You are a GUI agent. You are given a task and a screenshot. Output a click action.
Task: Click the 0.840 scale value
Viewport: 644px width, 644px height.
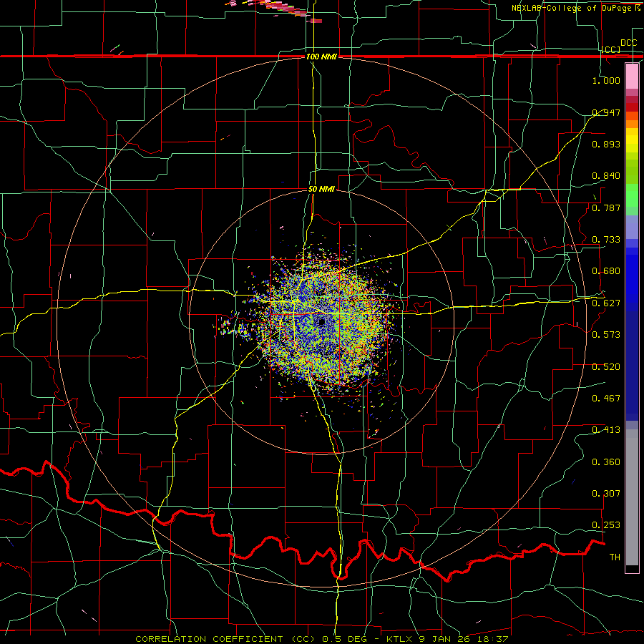[606, 176]
